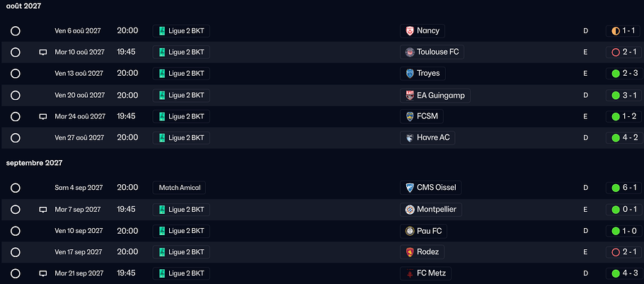The width and height of the screenshot is (644, 284).
Task: Click the TV icon on 24 août match
Action: coord(42,116)
